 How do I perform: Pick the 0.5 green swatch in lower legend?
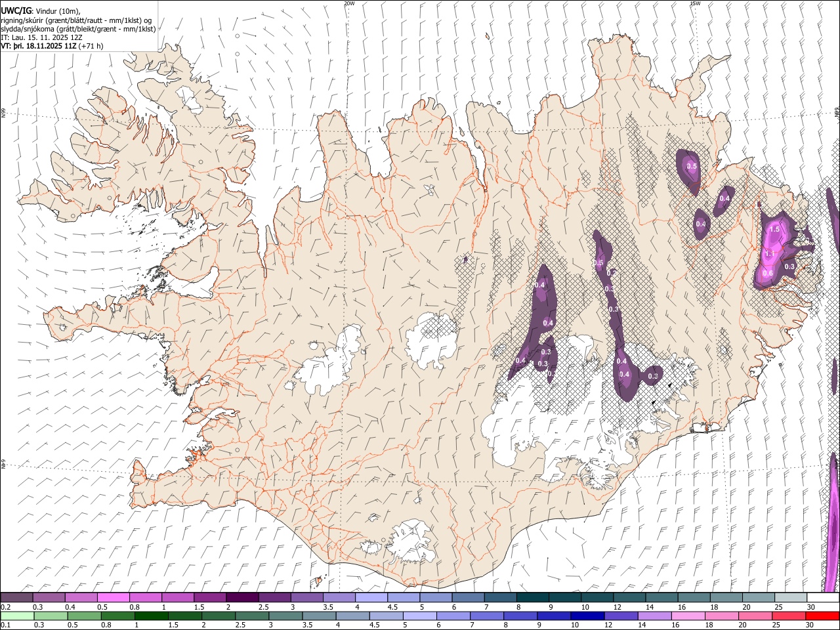pos(85,616)
